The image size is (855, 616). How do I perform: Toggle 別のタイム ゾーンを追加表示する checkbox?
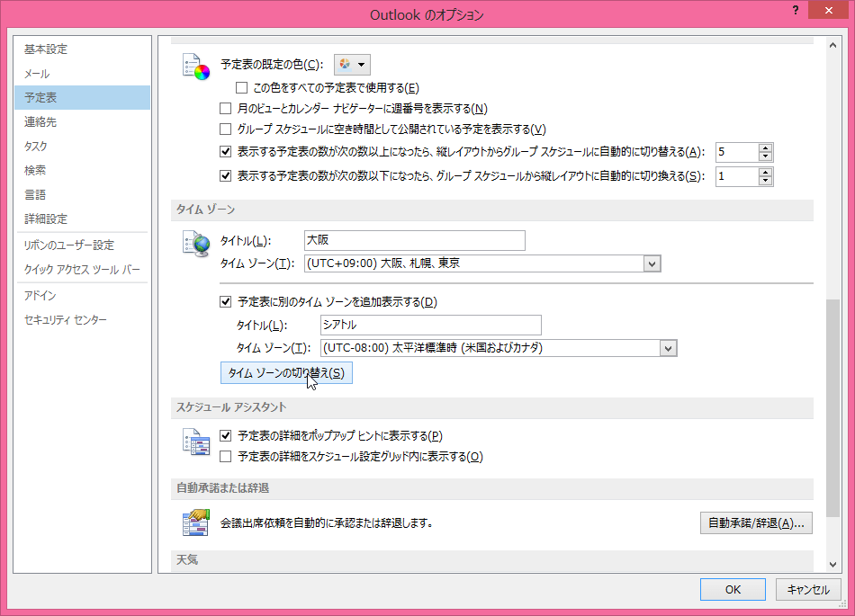[225, 302]
